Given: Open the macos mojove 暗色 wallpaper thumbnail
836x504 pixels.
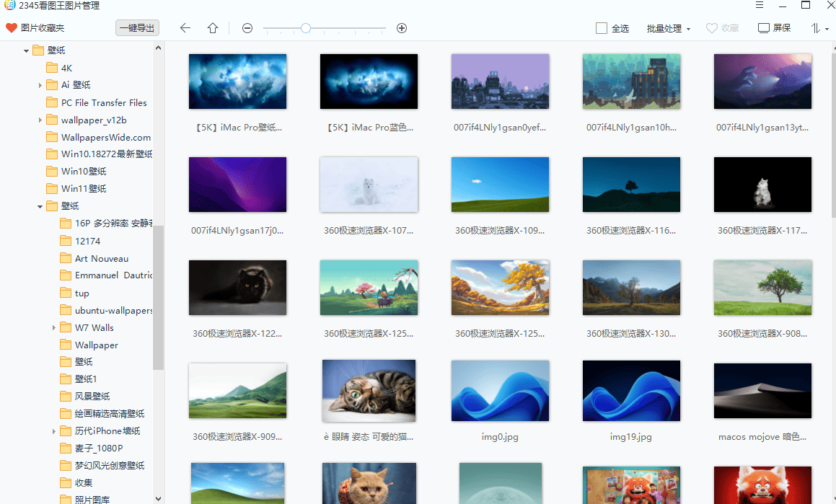Looking at the screenshot, I should pyautogui.click(x=762, y=390).
